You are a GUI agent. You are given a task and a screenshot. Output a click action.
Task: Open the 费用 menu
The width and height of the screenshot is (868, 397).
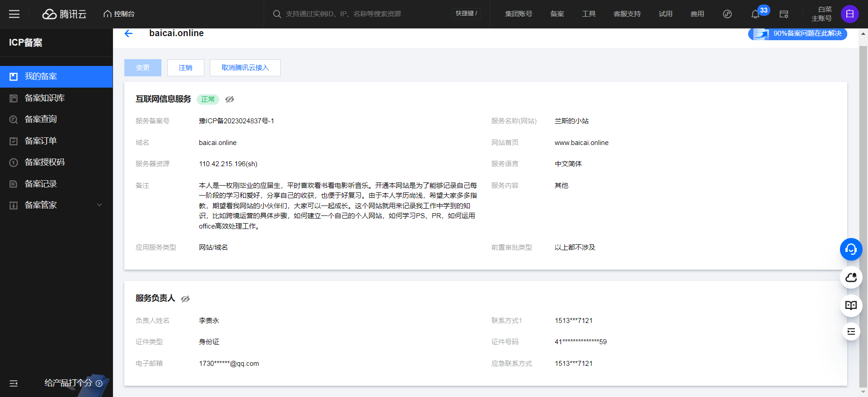(x=697, y=14)
